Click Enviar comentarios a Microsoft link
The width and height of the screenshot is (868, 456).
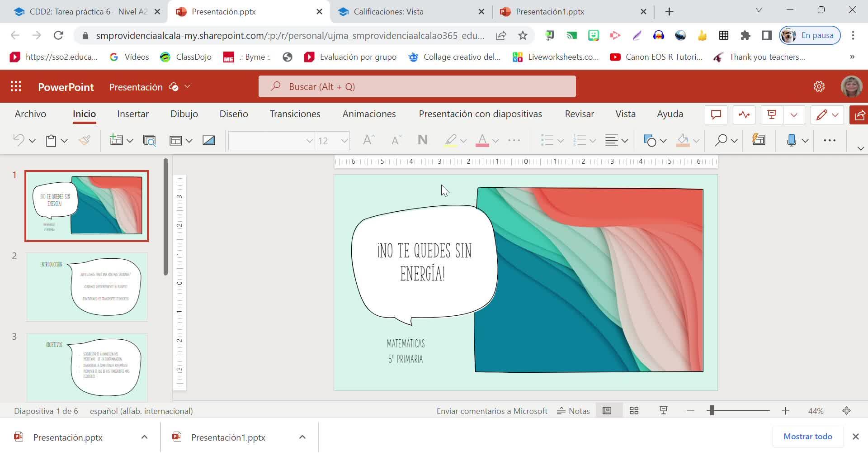[x=491, y=411]
